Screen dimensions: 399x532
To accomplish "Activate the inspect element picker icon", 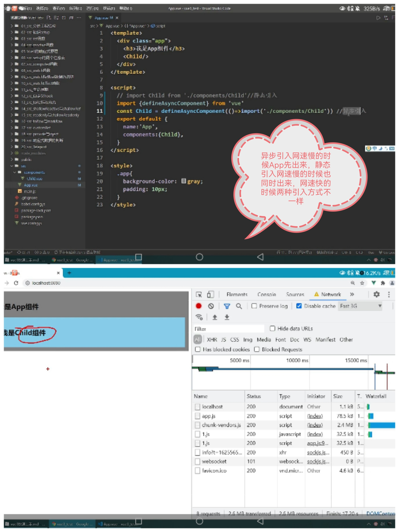I will click(x=199, y=294).
